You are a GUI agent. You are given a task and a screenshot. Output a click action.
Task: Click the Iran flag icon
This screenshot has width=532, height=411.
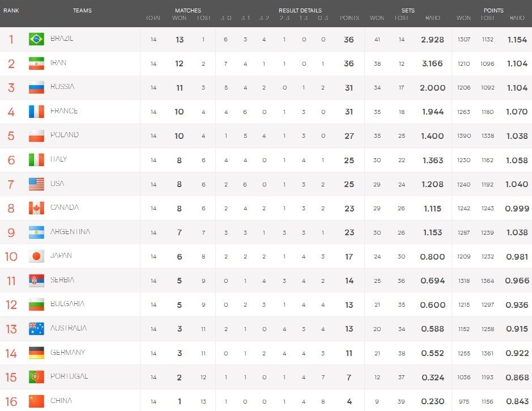coord(36,63)
